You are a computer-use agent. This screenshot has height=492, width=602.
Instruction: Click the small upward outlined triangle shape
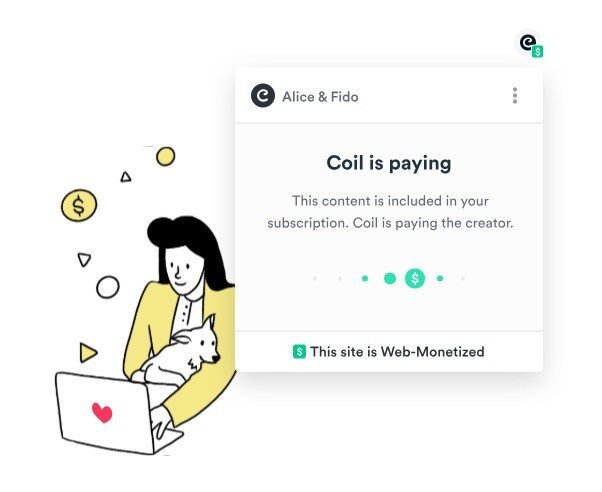[x=126, y=177]
